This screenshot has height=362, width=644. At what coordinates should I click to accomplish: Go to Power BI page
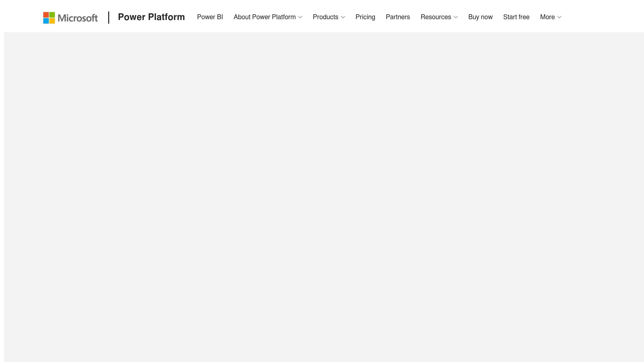click(210, 17)
